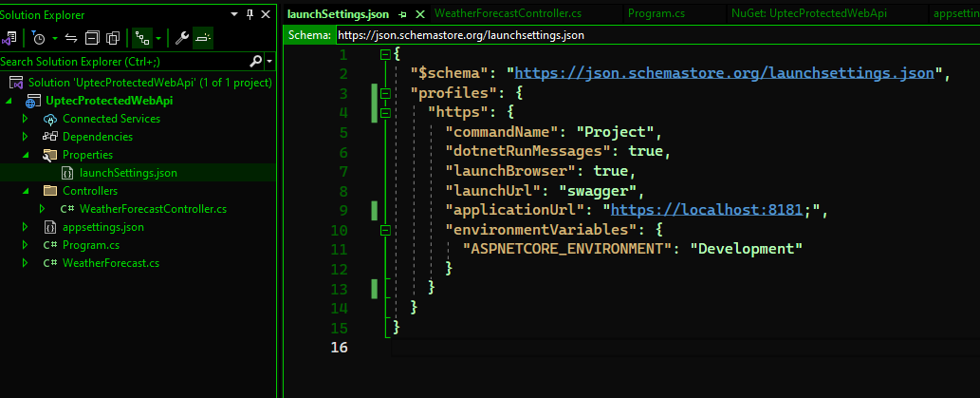The width and height of the screenshot is (980, 398).
Task: Click Sync with Active Document icon
Action: [x=72, y=38]
